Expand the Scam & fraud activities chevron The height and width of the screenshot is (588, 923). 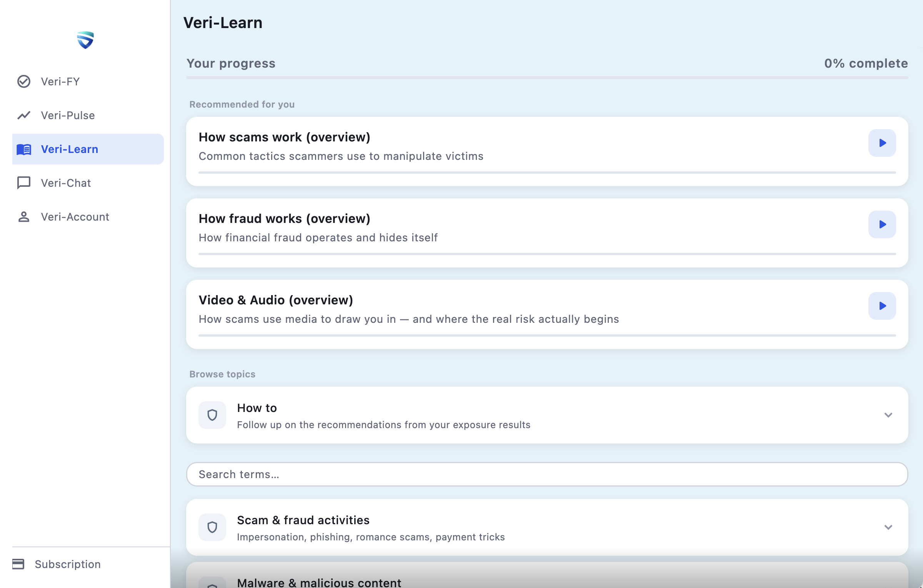click(888, 527)
